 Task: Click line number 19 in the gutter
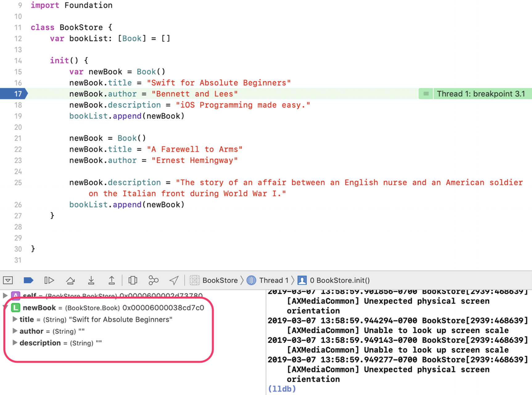click(18, 116)
